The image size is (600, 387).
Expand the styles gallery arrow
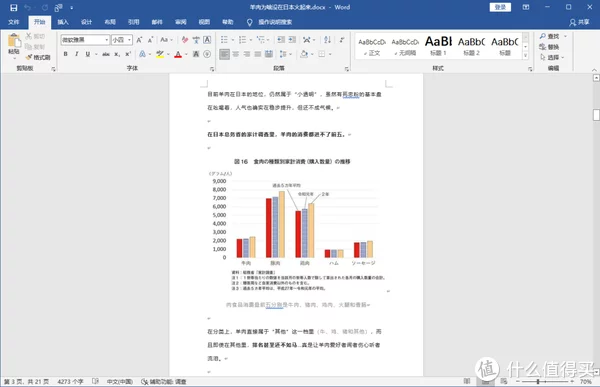pyautogui.click(x=525, y=56)
